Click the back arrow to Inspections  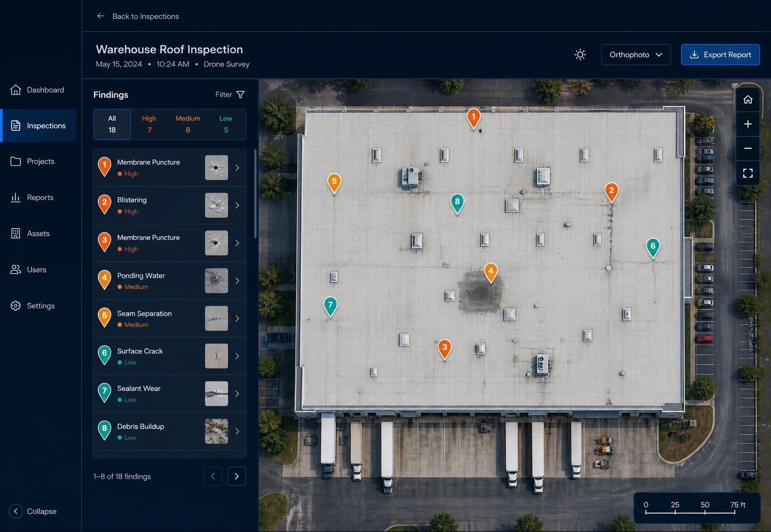pos(101,16)
